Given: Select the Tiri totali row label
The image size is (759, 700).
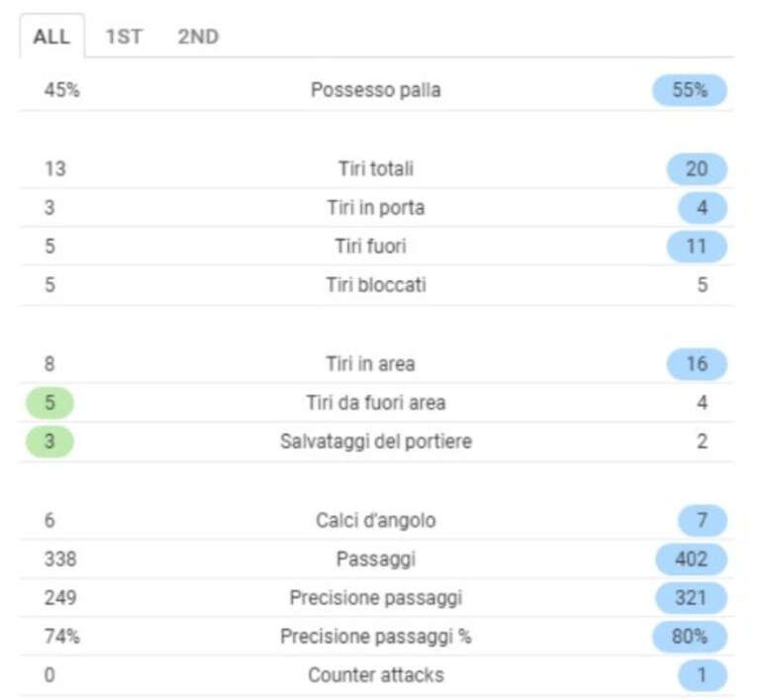Looking at the screenshot, I should pos(376,169).
